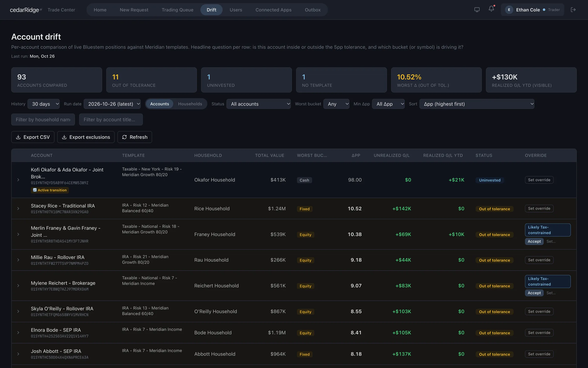This screenshot has width=588, height=368.
Task: Go to the Home tab
Action: coord(100,10)
